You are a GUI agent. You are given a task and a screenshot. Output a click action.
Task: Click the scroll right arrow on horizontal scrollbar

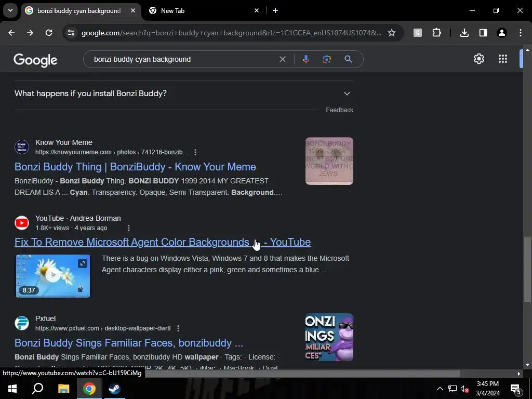tap(519, 374)
